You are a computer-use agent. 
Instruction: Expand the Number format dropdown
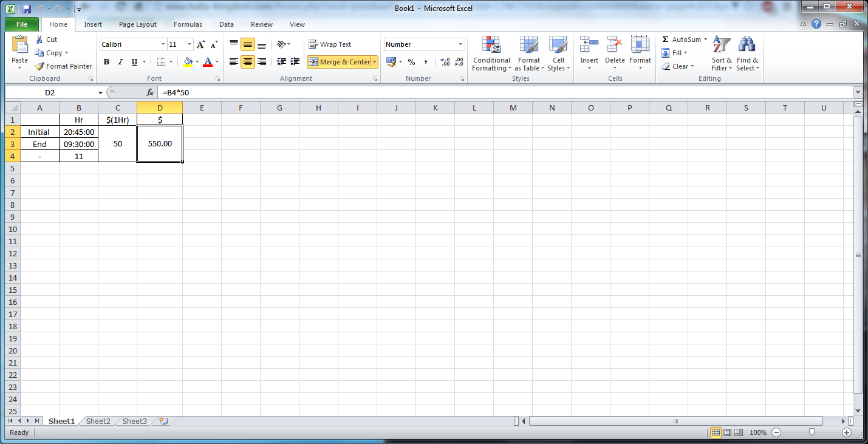click(460, 44)
